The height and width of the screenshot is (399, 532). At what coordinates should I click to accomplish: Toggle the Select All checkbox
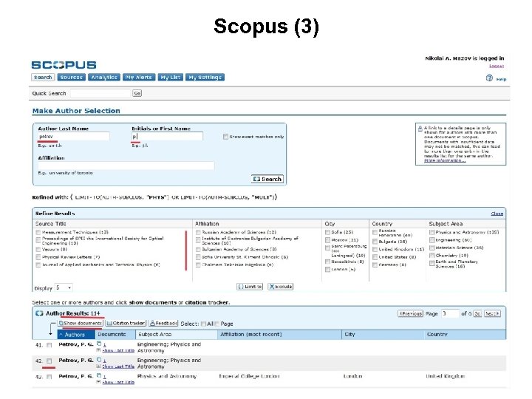(x=203, y=324)
